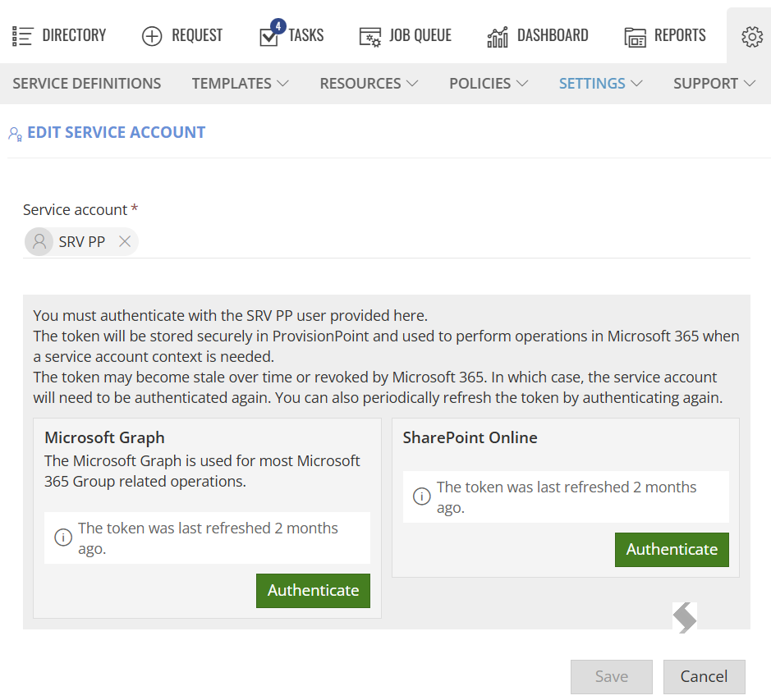Click the SharePoint Online card title
Image resolution: width=771 pixels, height=700 pixels.
pos(470,437)
